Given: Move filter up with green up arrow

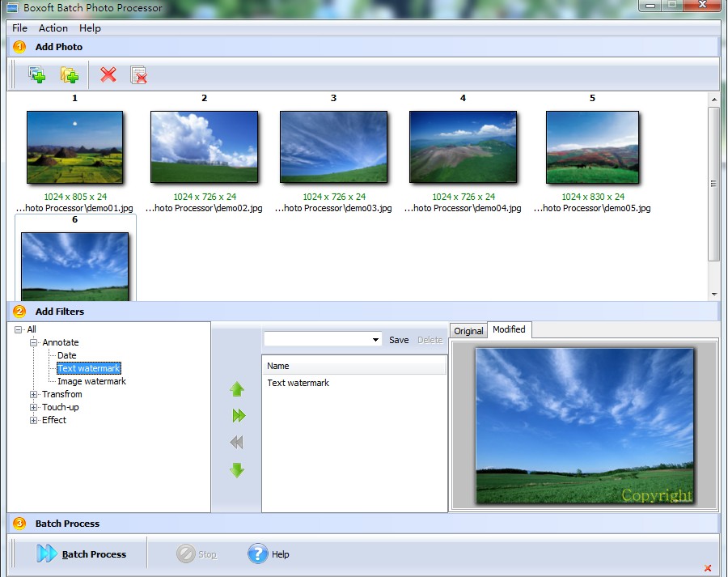Looking at the screenshot, I should pos(237,388).
